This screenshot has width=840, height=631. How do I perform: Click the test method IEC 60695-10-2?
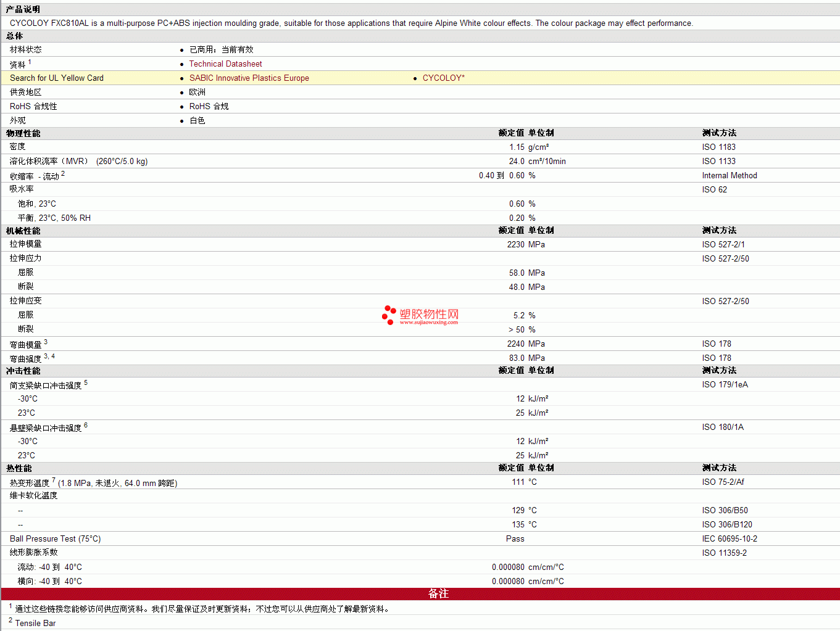[x=730, y=539]
